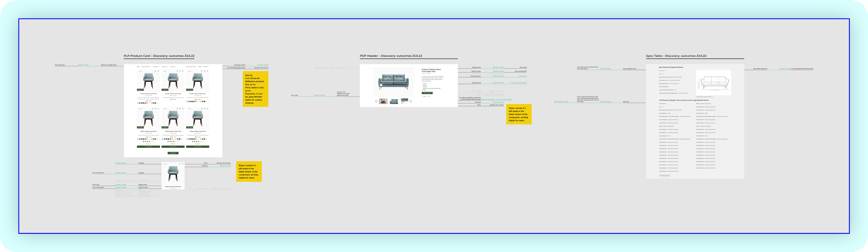The image size is (868, 252).
Task: Click the 'Spec highlights (1-8)' annotation label
Action: (630, 68)
